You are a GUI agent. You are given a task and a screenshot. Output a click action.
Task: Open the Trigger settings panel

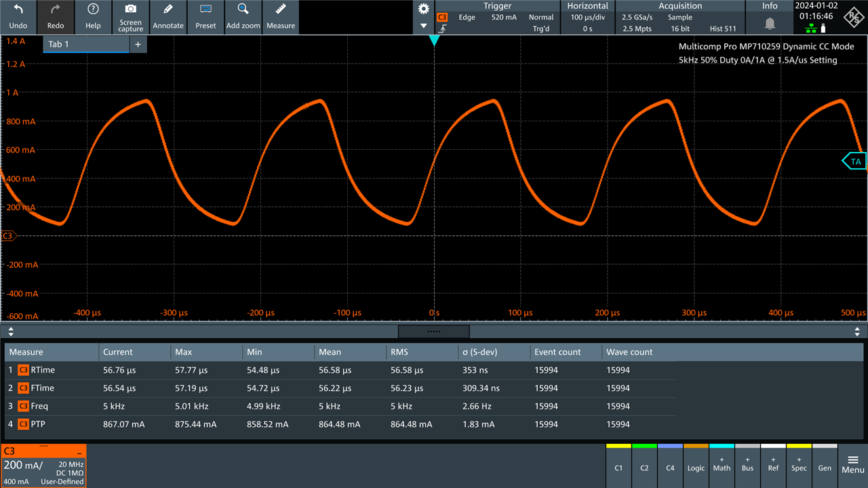pyautogui.click(x=497, y=18)
